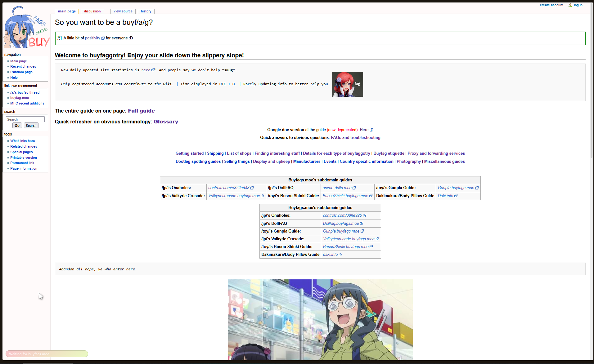Open the Dollfaq.buyfags.moe link
This screenshot has width=594, height=364.
pos(343,224)
